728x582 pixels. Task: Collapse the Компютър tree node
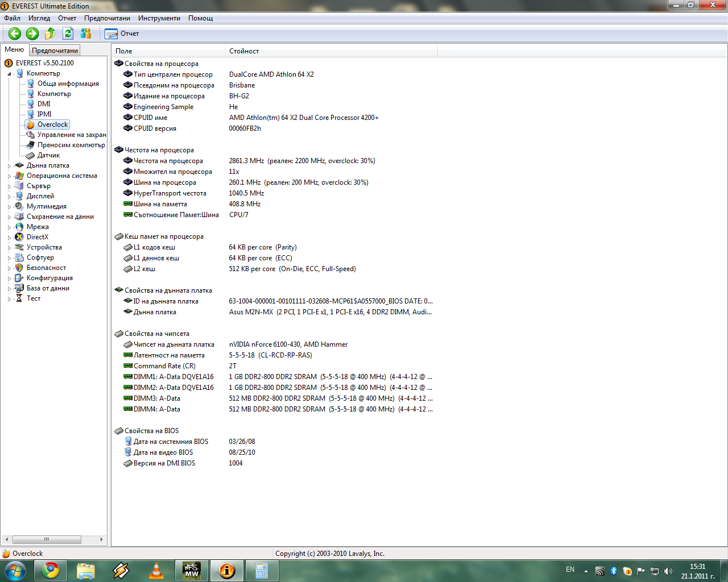point(9,74)
